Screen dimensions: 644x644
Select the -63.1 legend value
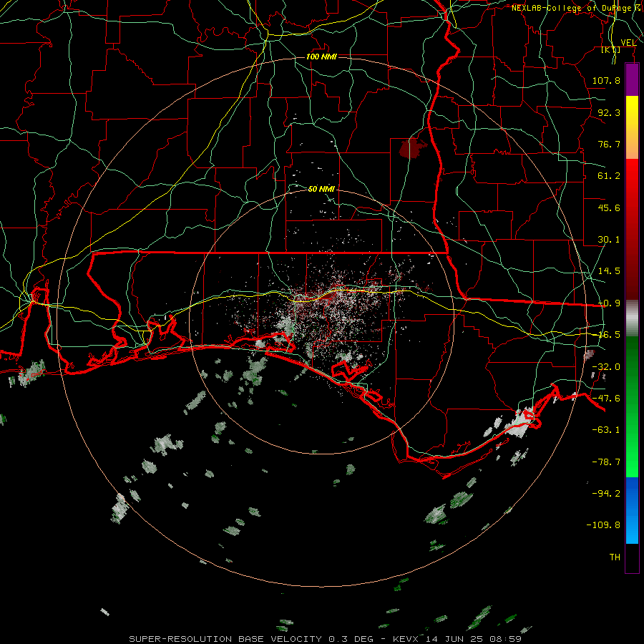click(606, 430)
